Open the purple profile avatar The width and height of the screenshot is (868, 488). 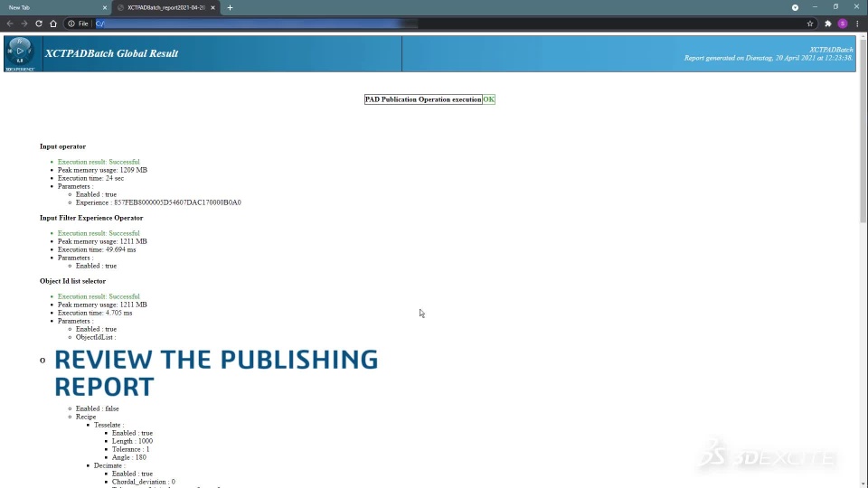click(843, 23)
